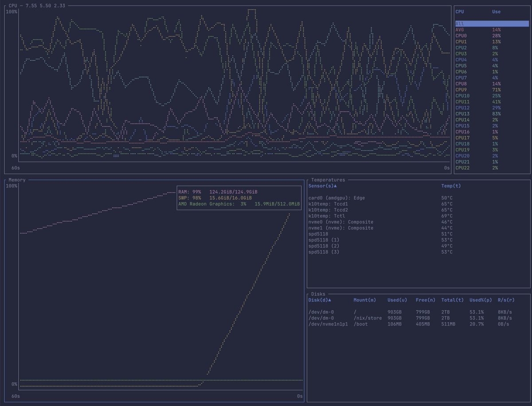Select CPU19 row in the legend
This screenshot has height=406, width=532.
coord(491,150)
